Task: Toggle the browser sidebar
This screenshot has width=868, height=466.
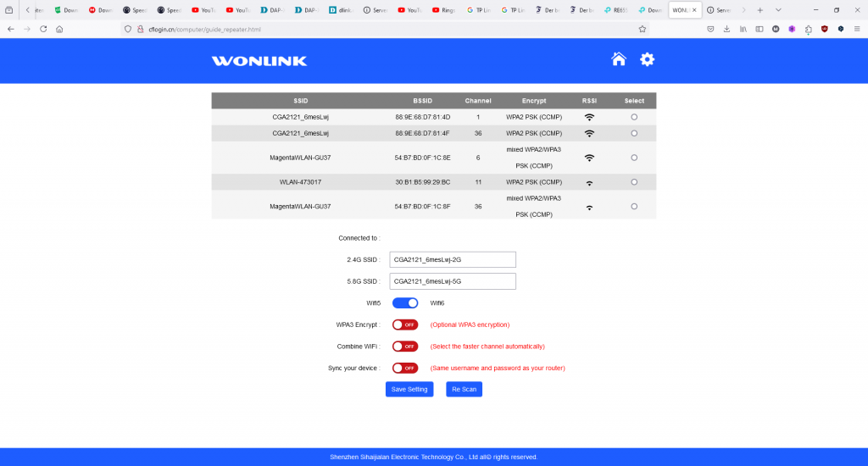Action: click(x=759, y=30)
